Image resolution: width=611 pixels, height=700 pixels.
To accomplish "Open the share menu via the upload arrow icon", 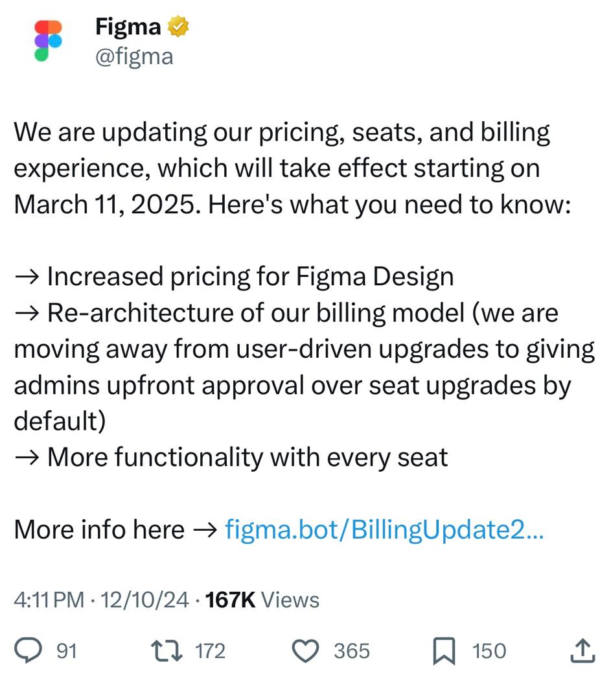I will click(x=581, y=651).
